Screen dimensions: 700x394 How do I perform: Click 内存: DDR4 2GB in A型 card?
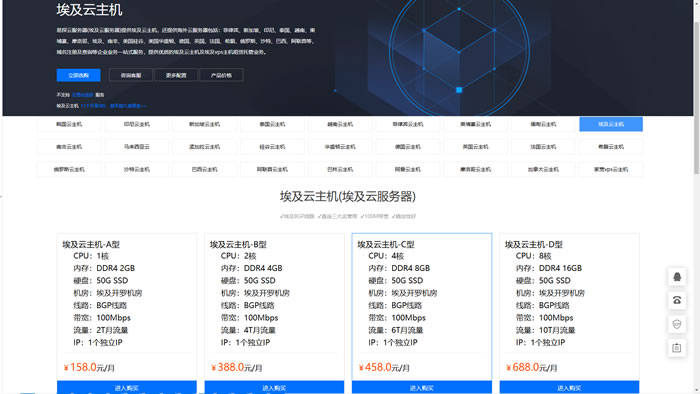pos(104,268)
